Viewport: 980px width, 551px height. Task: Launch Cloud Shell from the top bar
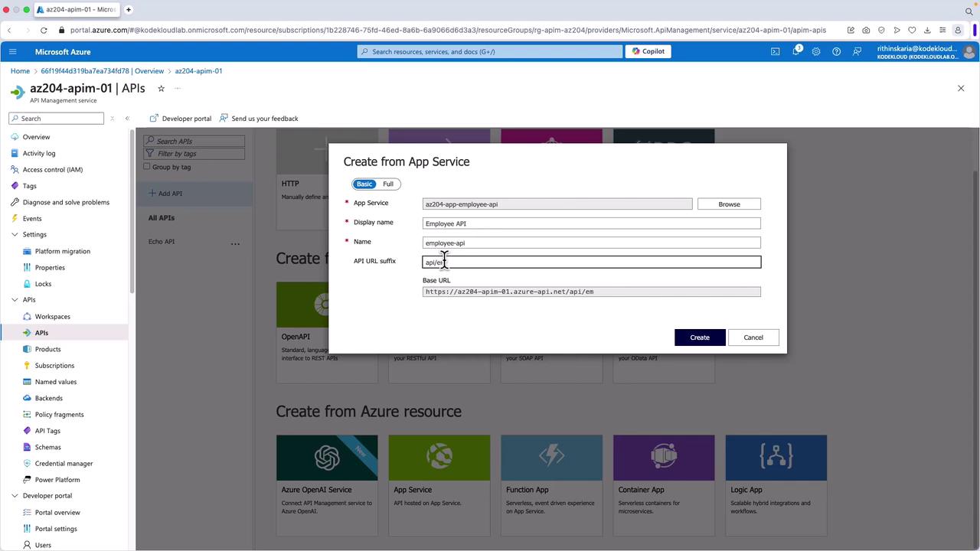click(776, 51)
